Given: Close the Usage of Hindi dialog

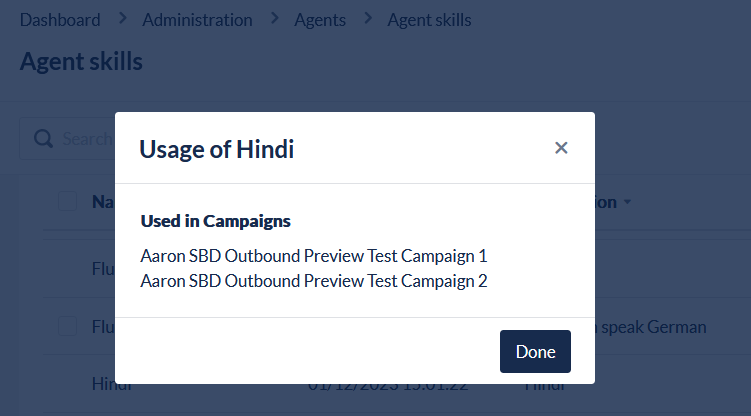Looking at the screenshot, I should 561,148.
